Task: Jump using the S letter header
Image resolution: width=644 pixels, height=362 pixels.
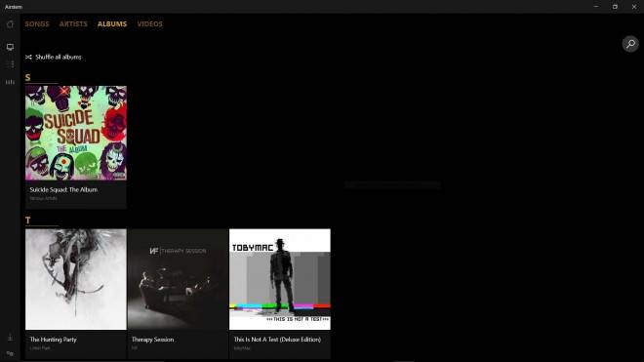Action: point(28,78)
